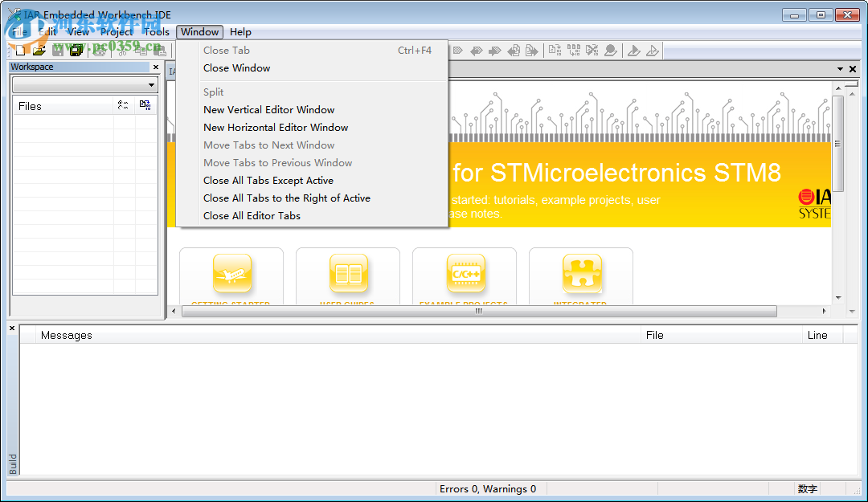The height and width of the screenshot is (502, 868).
Task: Choose Close All Editor Tabs
Action: 251,215
